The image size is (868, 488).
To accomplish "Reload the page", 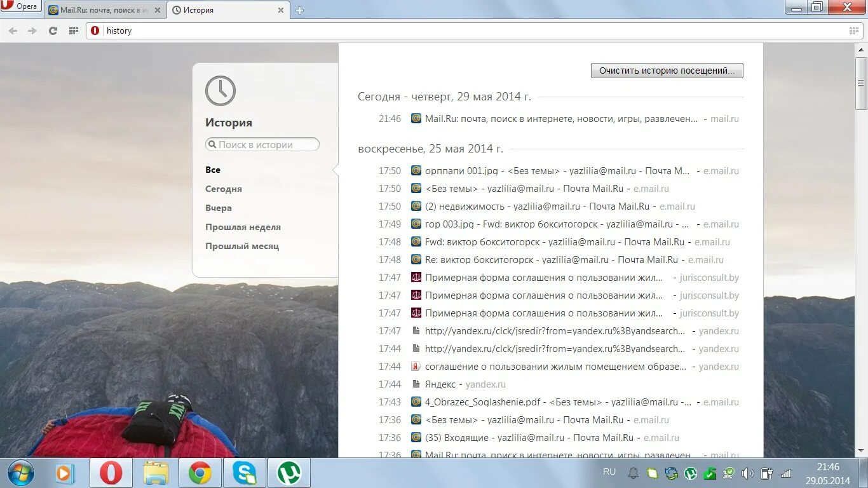I will pos(53,30).
